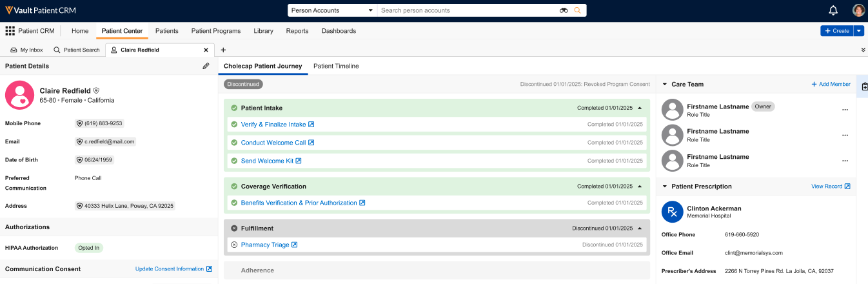Click the app launcher grid icon
This screenshot has height=284, width=868.
point(10,31)
